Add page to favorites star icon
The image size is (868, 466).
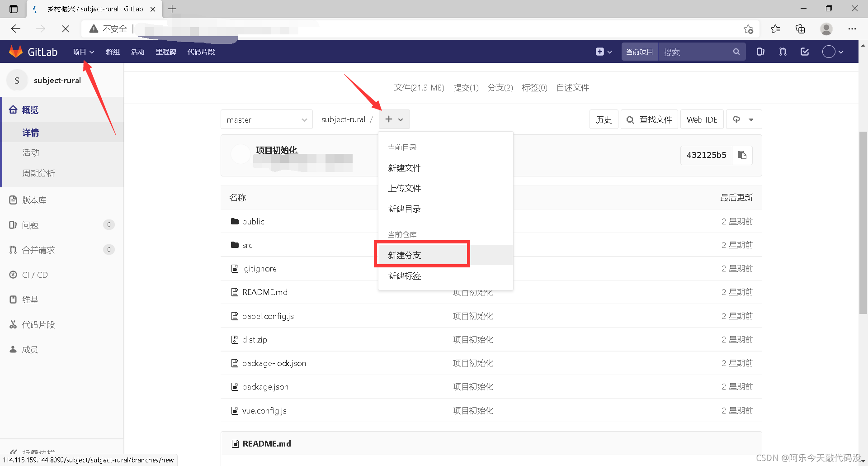748,29
